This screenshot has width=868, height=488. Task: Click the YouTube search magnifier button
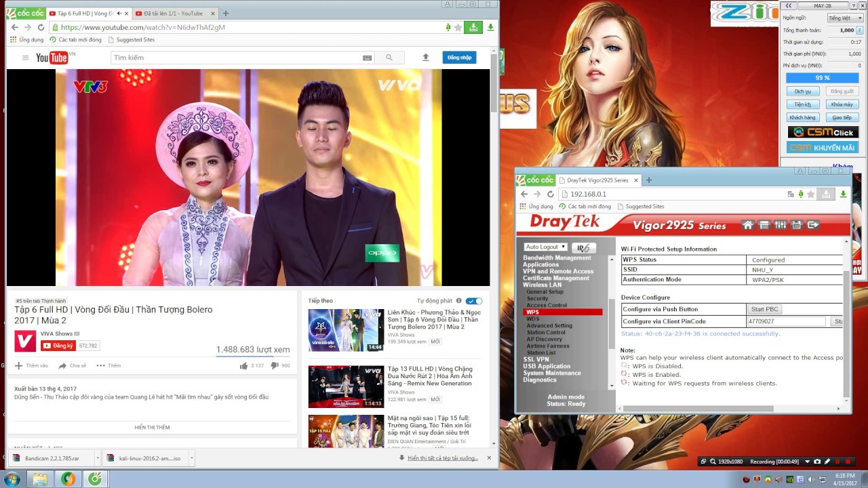click(x=389, y=58)
